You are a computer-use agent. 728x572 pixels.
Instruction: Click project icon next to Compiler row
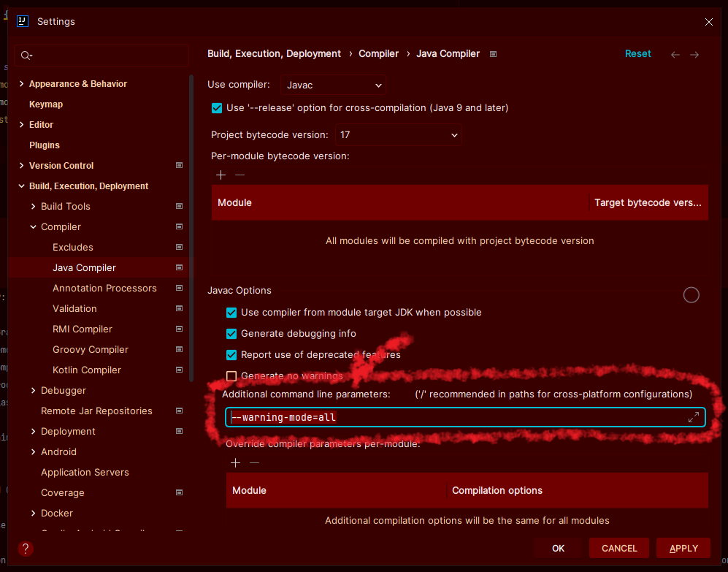click(179, 226)
